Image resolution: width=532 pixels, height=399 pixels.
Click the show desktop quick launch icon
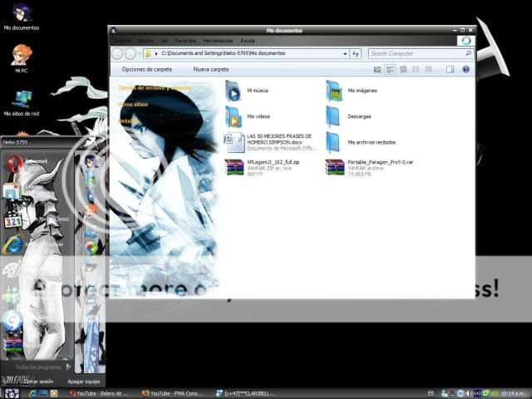coord(43,393)
